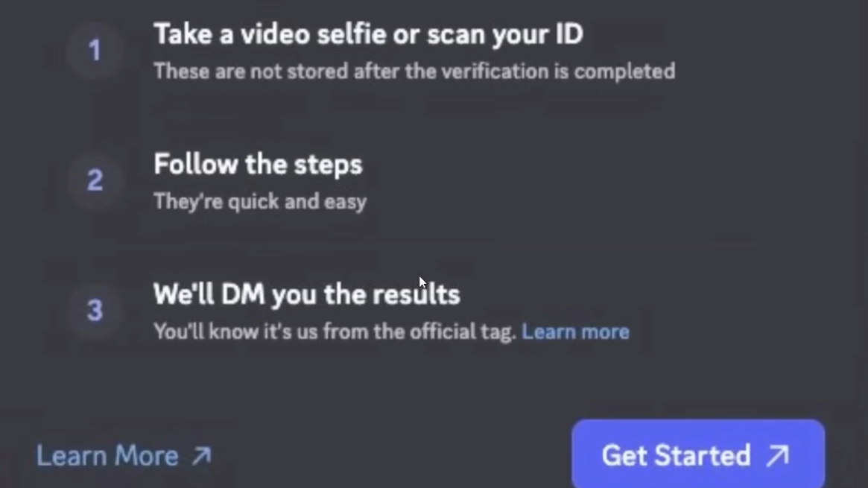This screenshot has height=488, width=868.
Task: Click the 'We'll DM you the results' heading
Action: coord(307,294)
